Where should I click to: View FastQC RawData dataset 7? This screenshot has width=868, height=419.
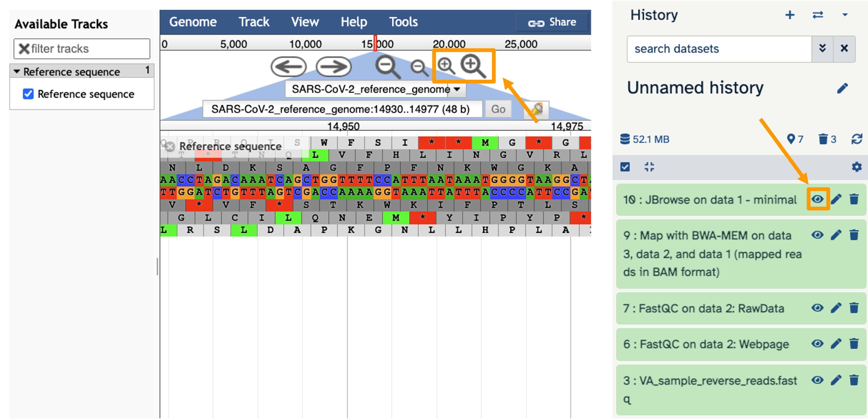[817, 308]
